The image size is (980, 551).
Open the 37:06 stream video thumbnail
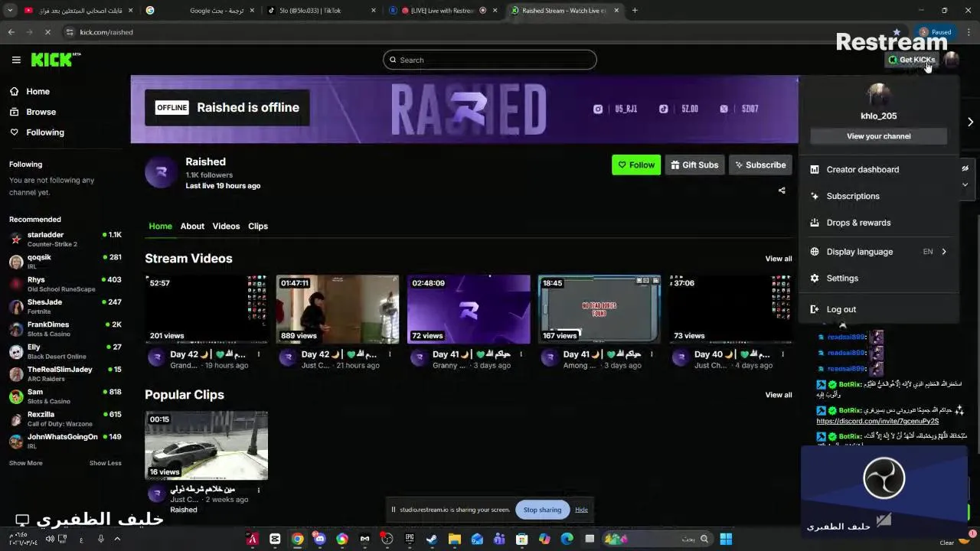(x=730, y=309)
